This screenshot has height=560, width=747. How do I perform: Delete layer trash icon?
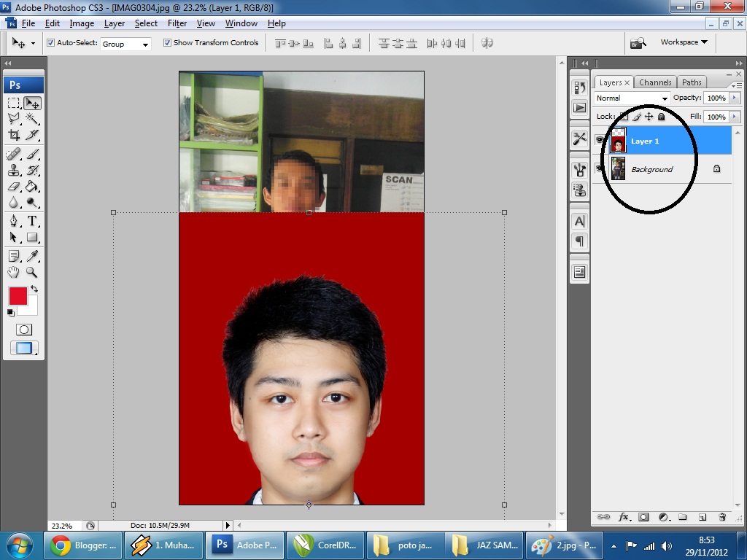point(722,517)
